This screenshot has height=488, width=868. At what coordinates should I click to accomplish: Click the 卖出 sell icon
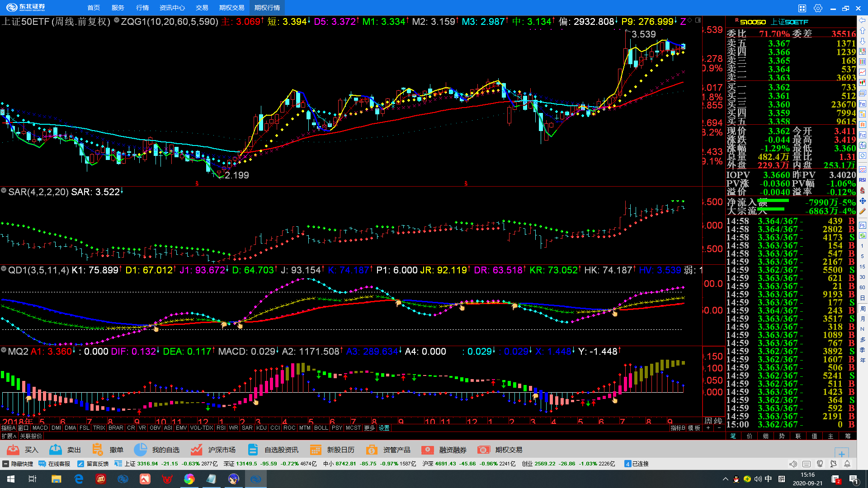(56, 450)
